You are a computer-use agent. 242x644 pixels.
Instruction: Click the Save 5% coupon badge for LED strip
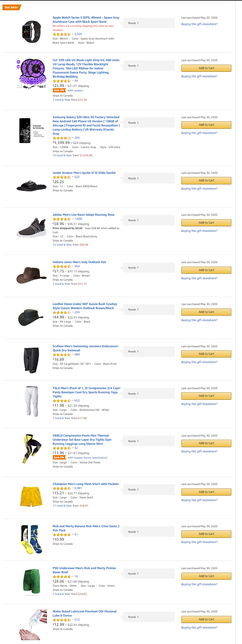tap(59, 91)
